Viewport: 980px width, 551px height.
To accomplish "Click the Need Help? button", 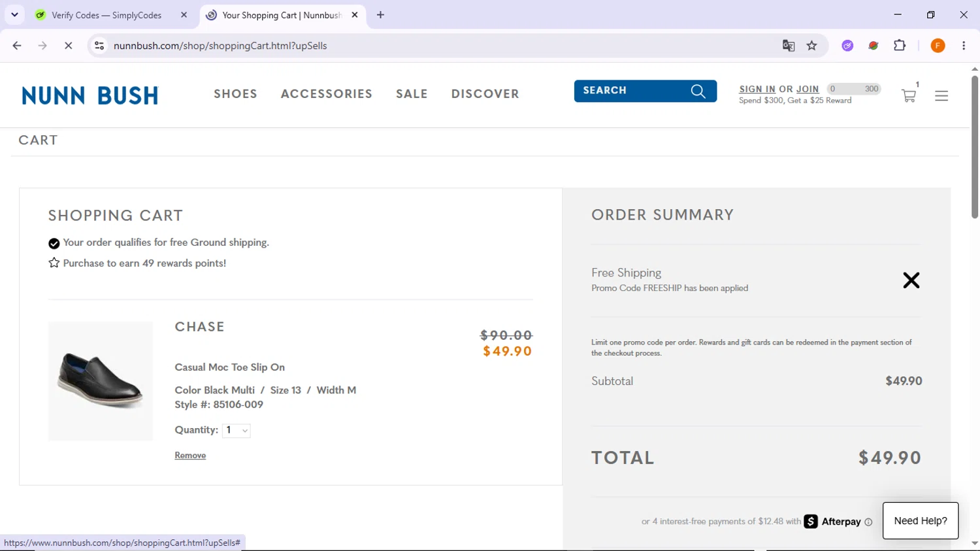I will pos(921,521).
